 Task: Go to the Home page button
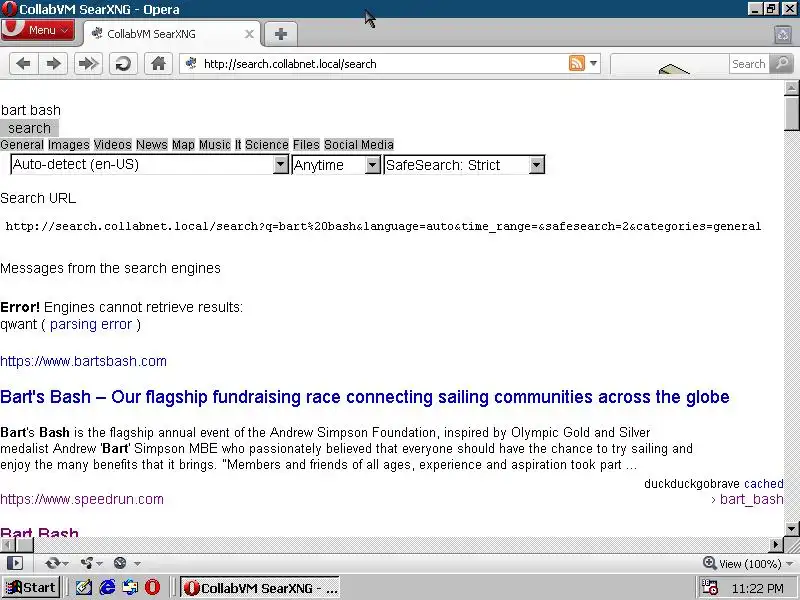pos(158,64)
